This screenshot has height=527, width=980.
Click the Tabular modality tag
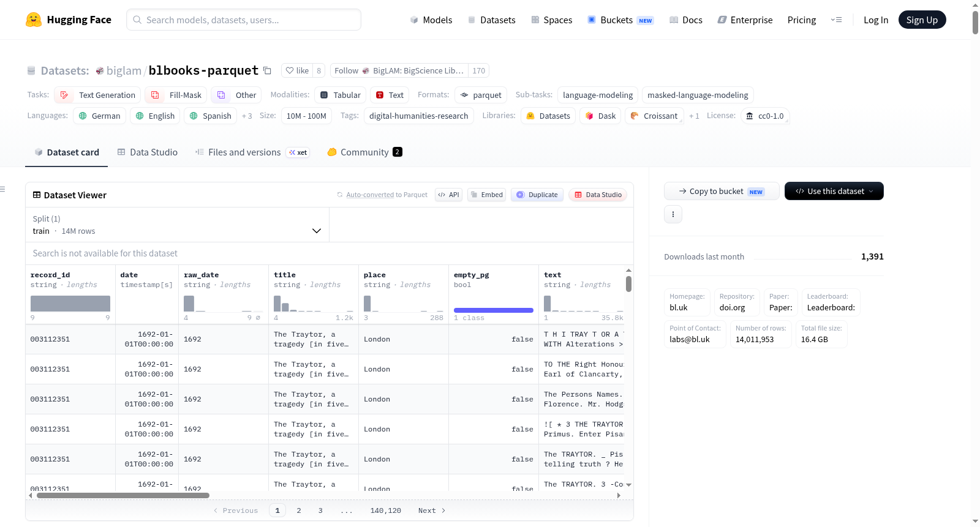click(341, 95)
